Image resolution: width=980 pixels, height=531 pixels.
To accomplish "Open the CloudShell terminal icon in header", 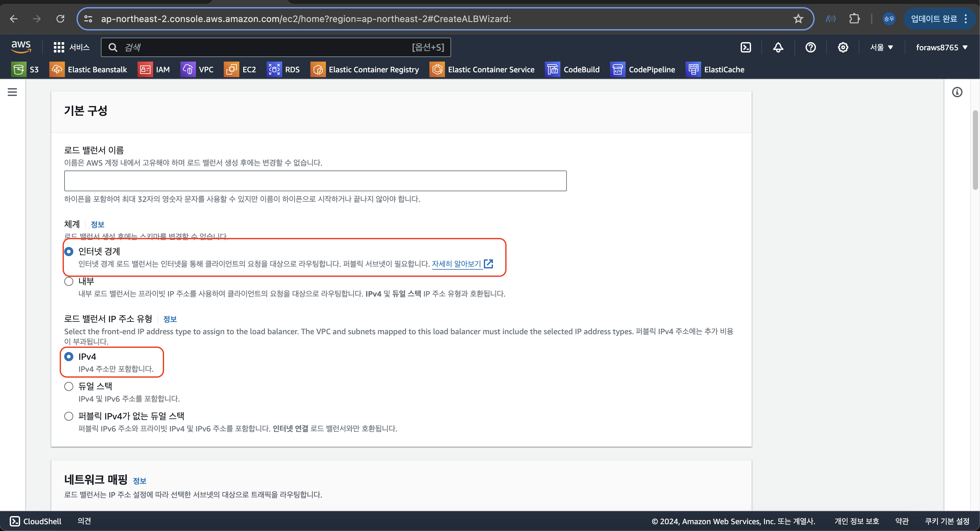I will click(x=746, y=48).
